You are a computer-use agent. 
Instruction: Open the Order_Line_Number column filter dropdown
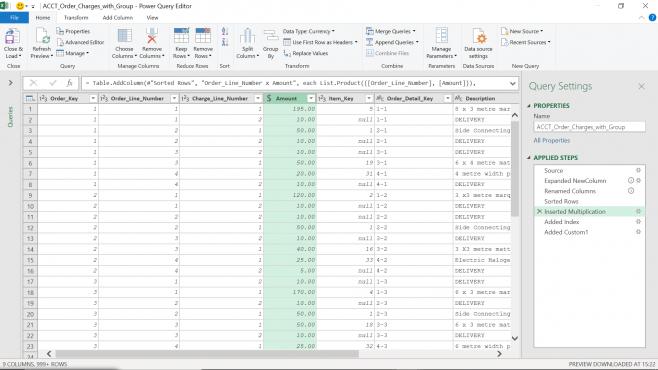(x=174, y=99)
